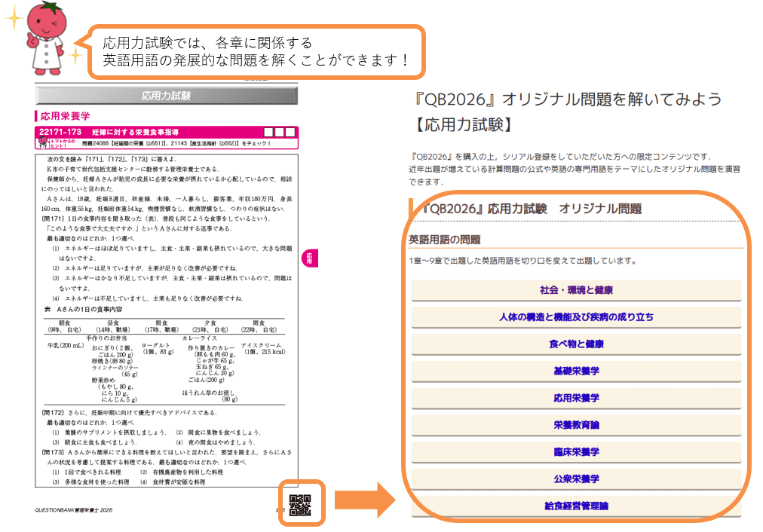
Task: Click the pink bar beside 応用栄養学 heading
Action: (36, 117)
